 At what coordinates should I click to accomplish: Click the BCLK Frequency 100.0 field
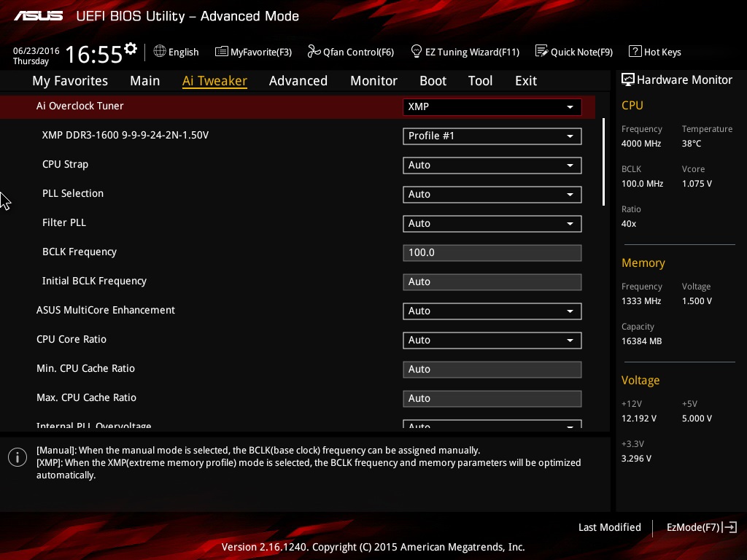492,253
